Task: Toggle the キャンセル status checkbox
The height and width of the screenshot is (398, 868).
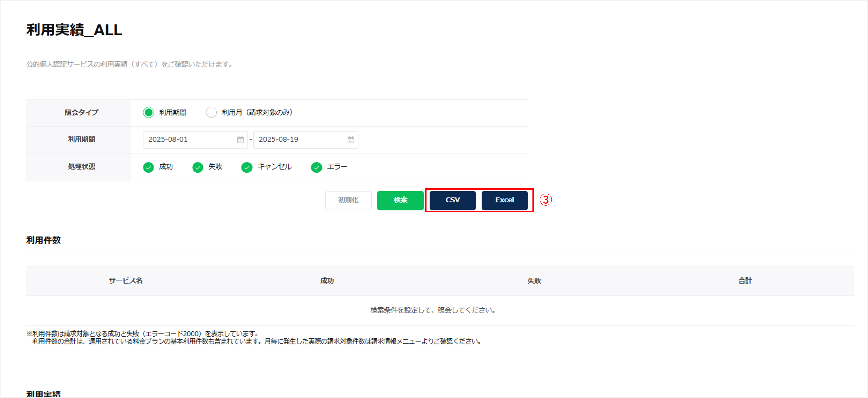Action: point(247,167)
